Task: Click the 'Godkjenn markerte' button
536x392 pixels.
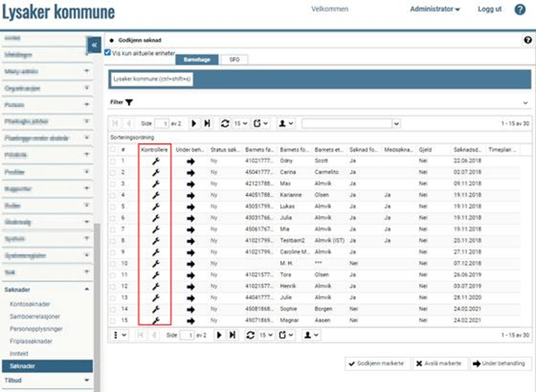Action: (x=375, y=363)
